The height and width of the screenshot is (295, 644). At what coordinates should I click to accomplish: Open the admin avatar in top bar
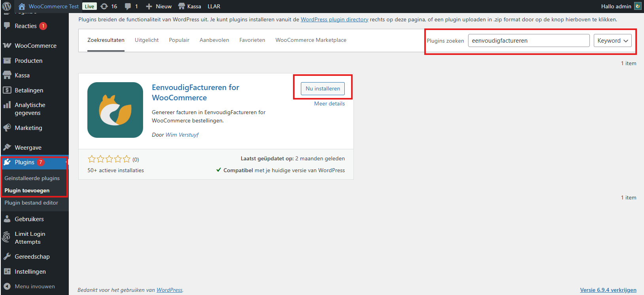(x=638, y=6)
